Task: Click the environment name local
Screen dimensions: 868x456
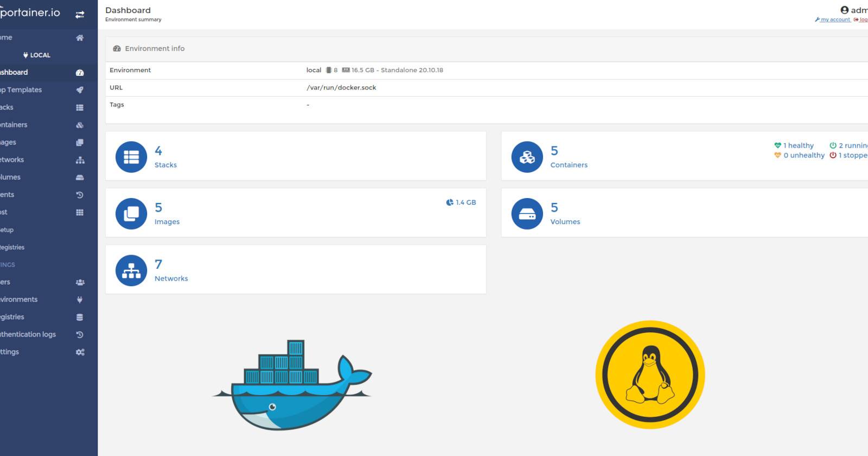Action: pos(314,70)
